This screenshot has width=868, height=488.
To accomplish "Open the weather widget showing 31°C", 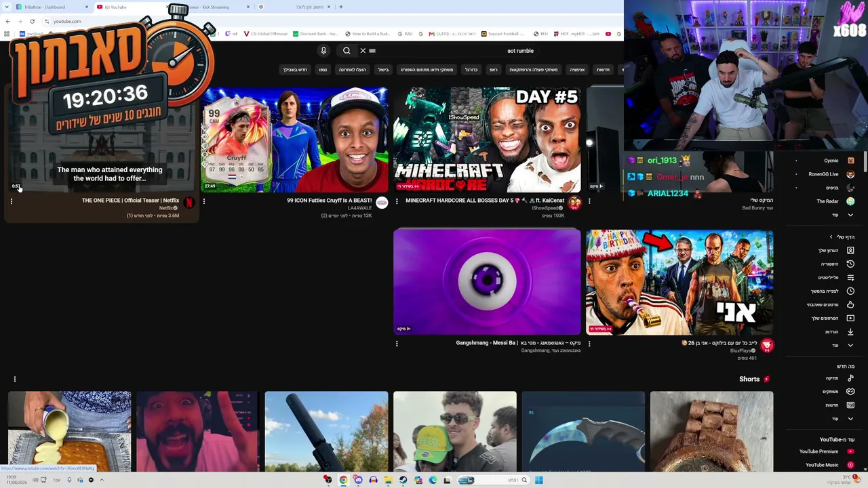I will (x=843, y=479).
